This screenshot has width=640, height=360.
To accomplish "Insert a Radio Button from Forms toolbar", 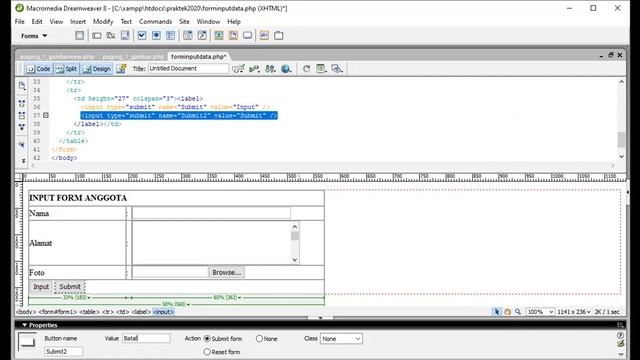I will pos(156,36).
